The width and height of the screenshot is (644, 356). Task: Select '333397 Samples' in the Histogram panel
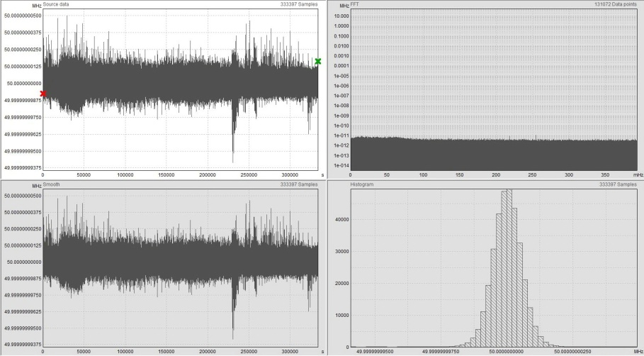618,184
